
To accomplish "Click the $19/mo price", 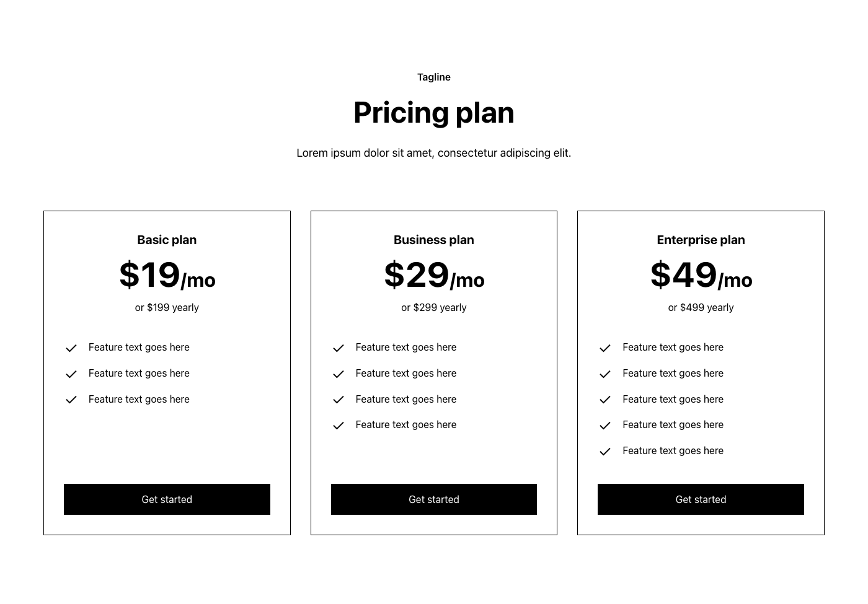I will (x=167, y=275).
